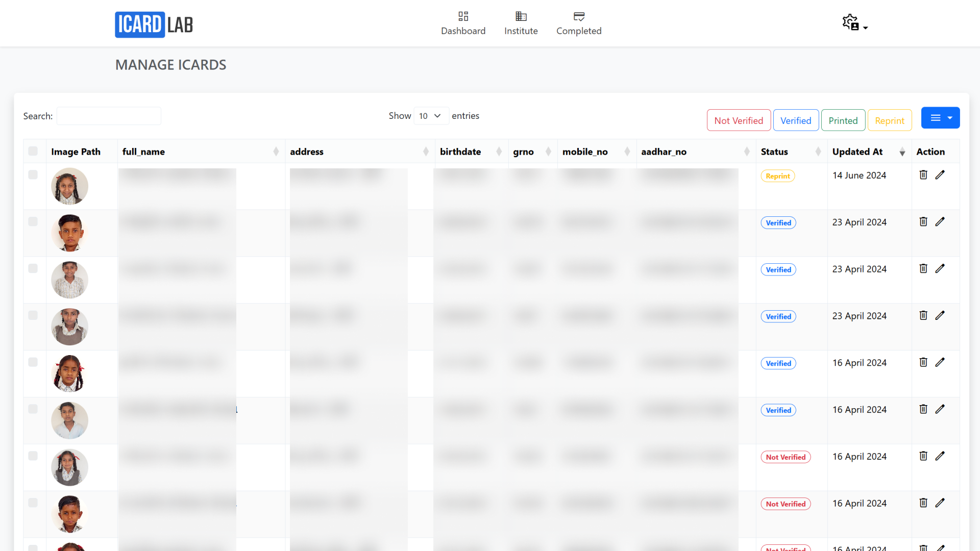This screenshot has width=980, height=551.
Task: Check the first 23 April 2024 row box
Action: tap(33, 222)
